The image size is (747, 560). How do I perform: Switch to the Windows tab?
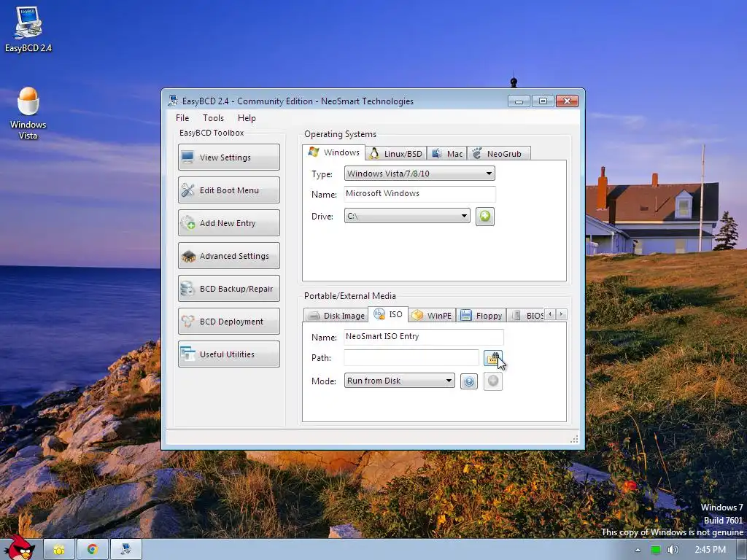tap(334, 152)
